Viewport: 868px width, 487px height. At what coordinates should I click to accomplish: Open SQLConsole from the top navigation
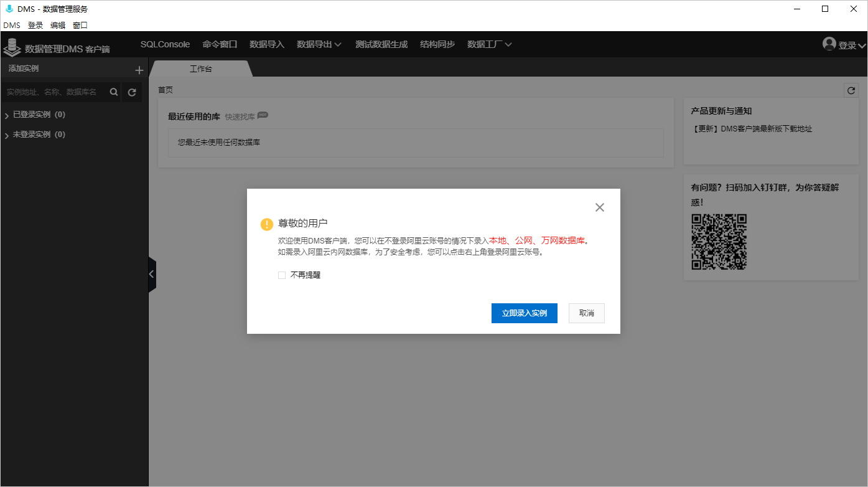tap(165, 44)
